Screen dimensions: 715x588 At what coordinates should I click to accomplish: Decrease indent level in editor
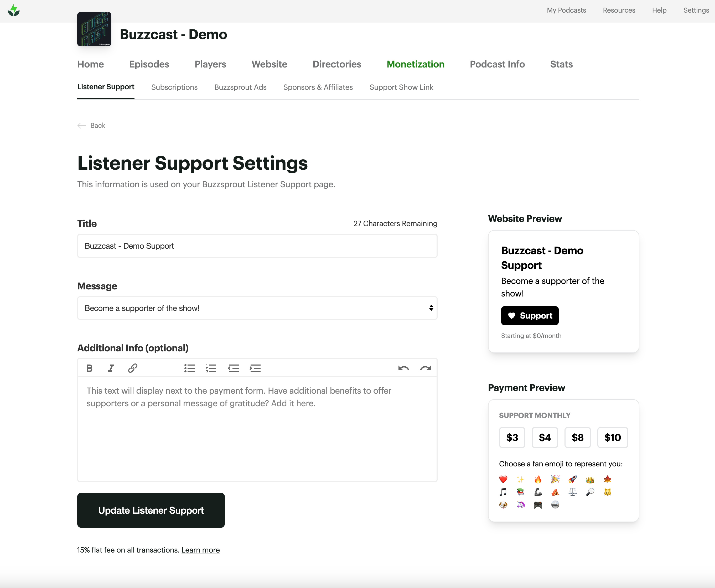tap(233, 368)
